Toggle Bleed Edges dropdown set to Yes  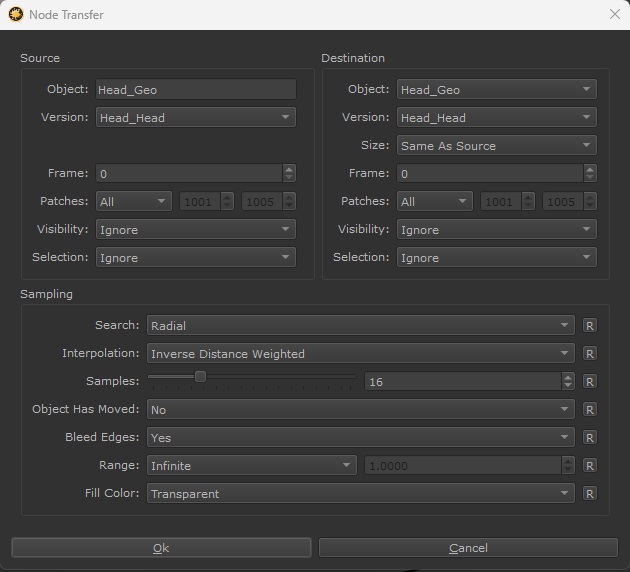point(361,438)
